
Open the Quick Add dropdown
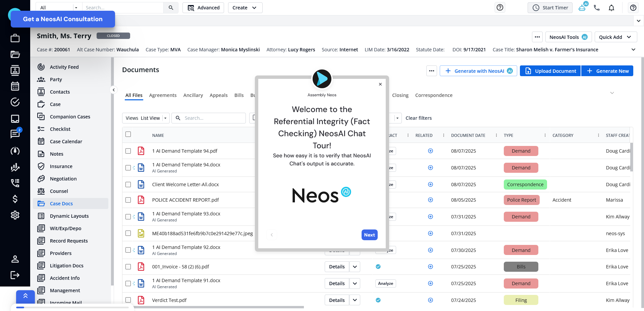click(615, 37)
